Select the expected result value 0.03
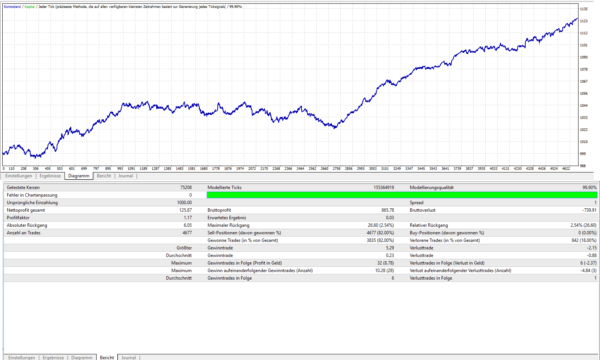600x360 pixels. pyautogui.click(x=390, y=218)
